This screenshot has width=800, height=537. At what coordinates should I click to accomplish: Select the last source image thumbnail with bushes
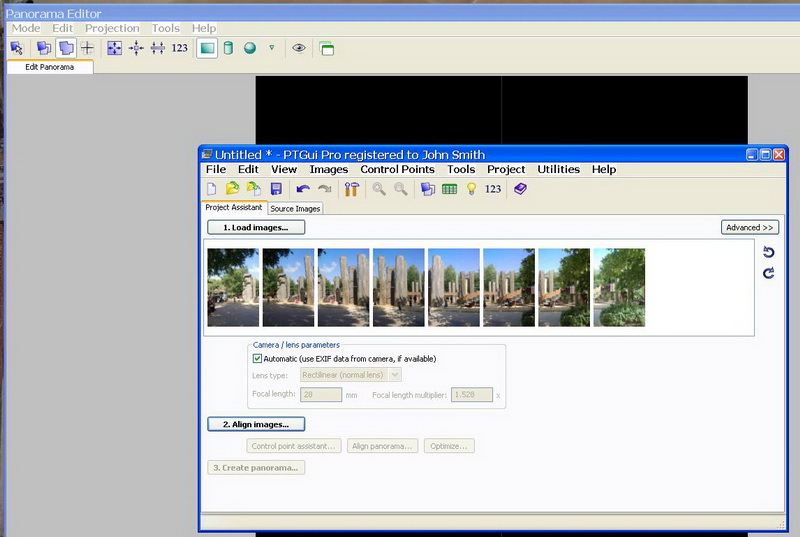[619, 288]
